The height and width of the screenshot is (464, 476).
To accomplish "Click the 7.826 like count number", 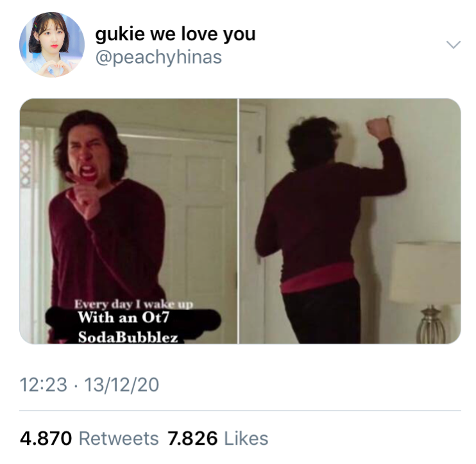I will (x=192, y=438).
